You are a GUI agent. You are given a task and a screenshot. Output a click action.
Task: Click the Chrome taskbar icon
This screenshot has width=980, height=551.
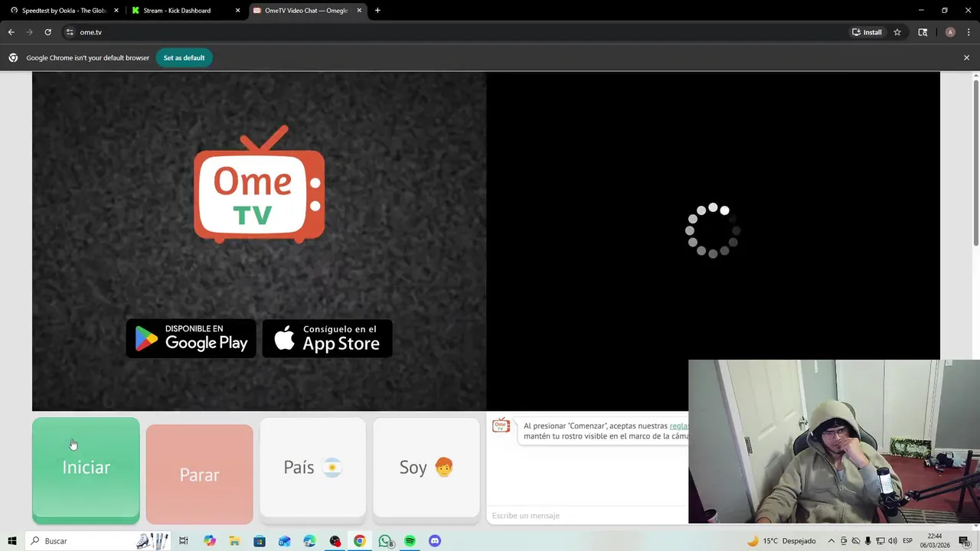pyautogui.click(x=360, y=541)
